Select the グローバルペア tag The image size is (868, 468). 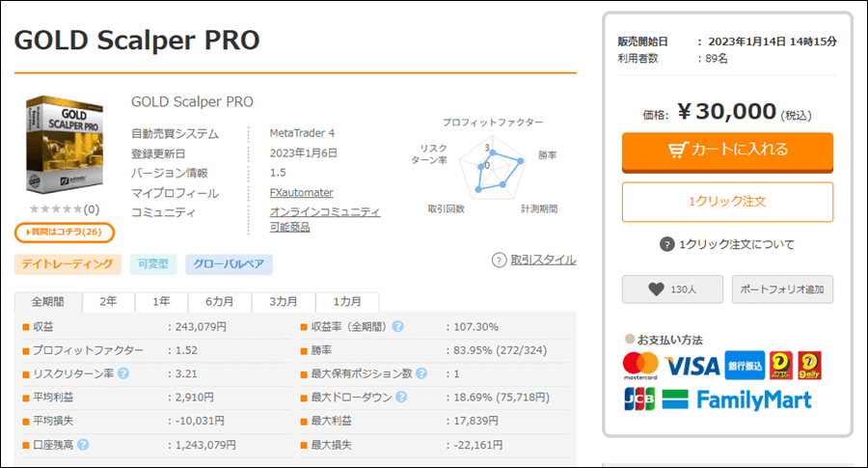coord(229,264)
